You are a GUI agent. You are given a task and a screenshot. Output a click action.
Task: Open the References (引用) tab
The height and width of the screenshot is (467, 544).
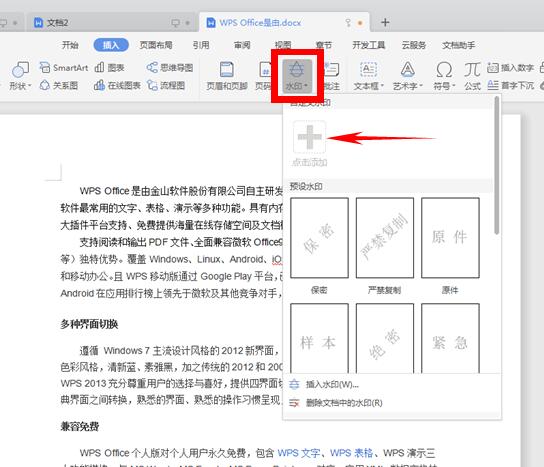(201, 45)
